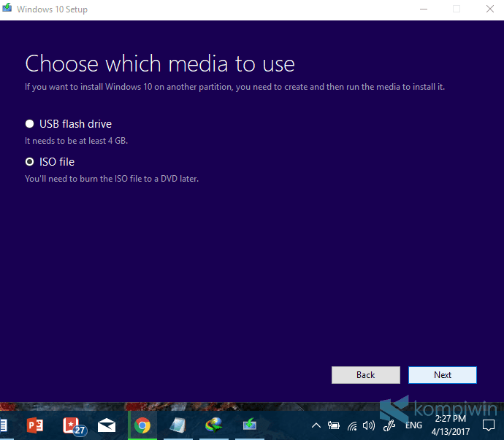Open the Notepad-style icon in taskbar
This screenshot has height=440, width=504.
coord(177,425)
